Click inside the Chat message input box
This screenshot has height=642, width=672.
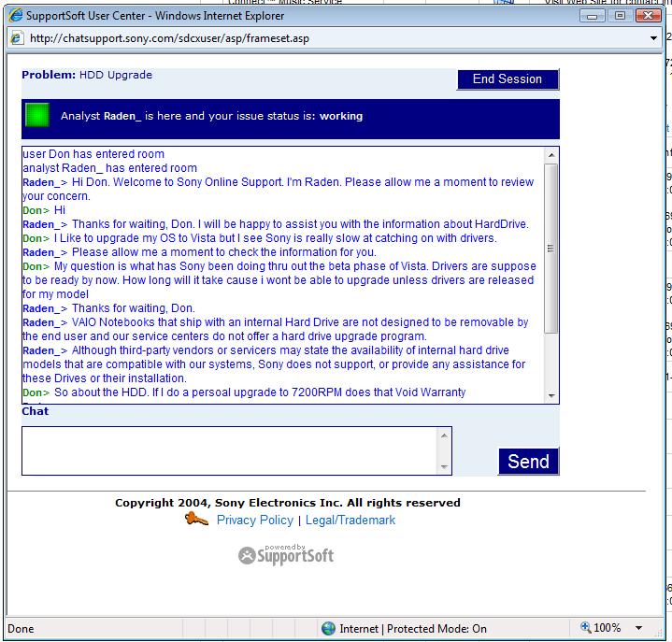click(229, 450)
